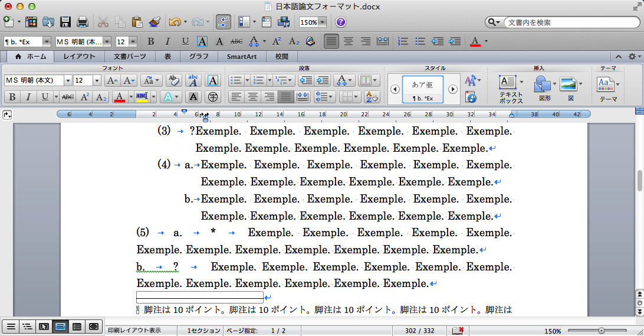Click the bulleted list icon in Formatting toolbar

(420, 41)
